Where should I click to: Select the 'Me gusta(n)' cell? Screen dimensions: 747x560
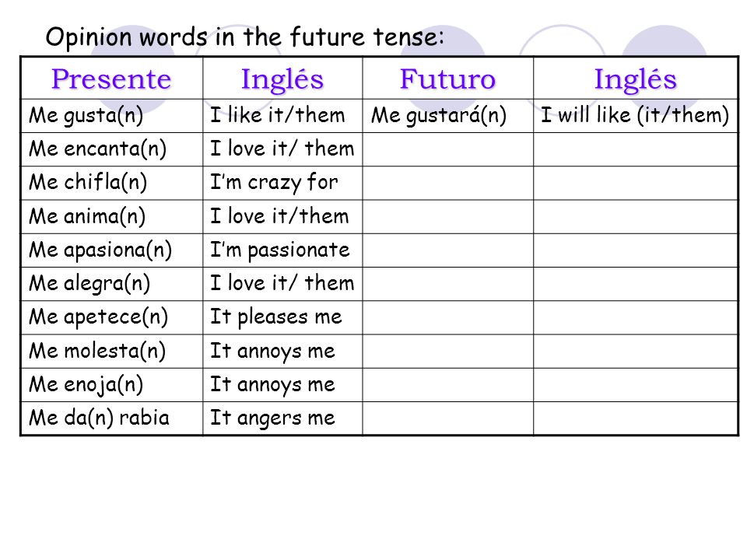111,116
